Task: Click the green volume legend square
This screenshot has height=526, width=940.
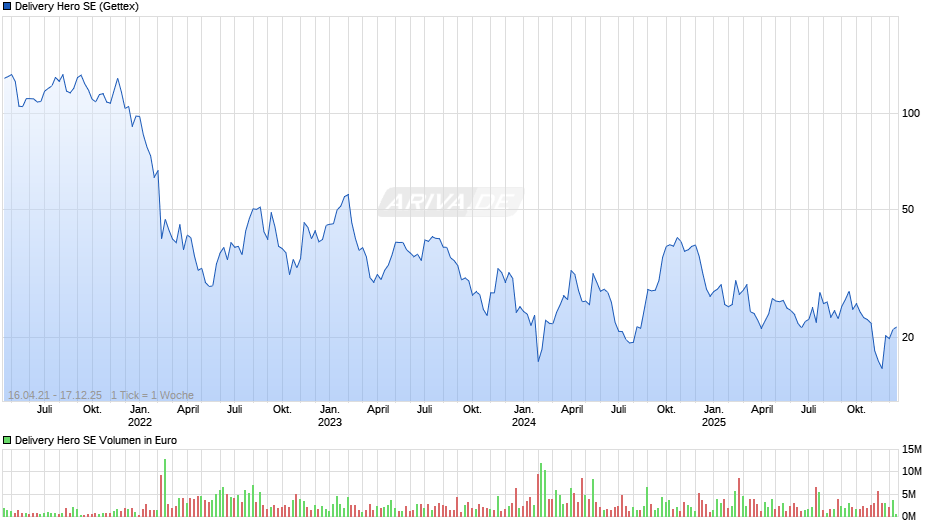Action: coord(7,440)
